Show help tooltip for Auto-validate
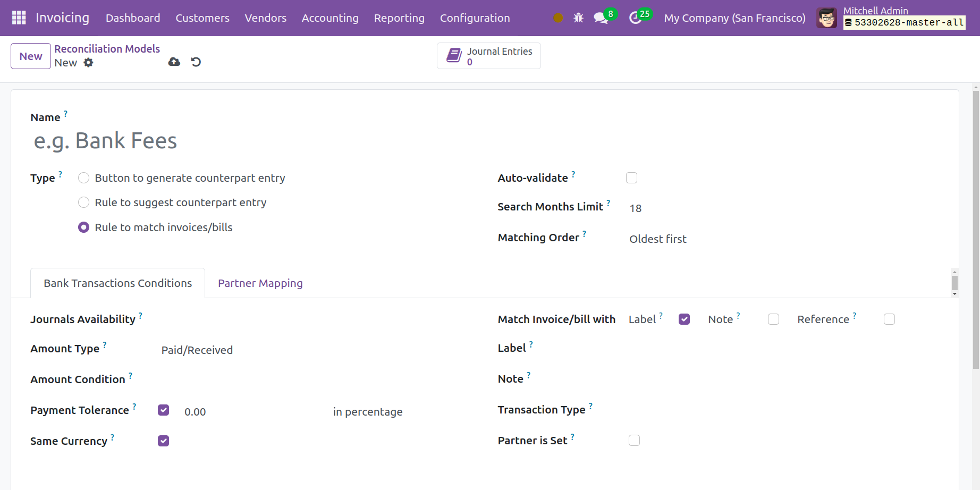The image size is (980, 490). 573,174
